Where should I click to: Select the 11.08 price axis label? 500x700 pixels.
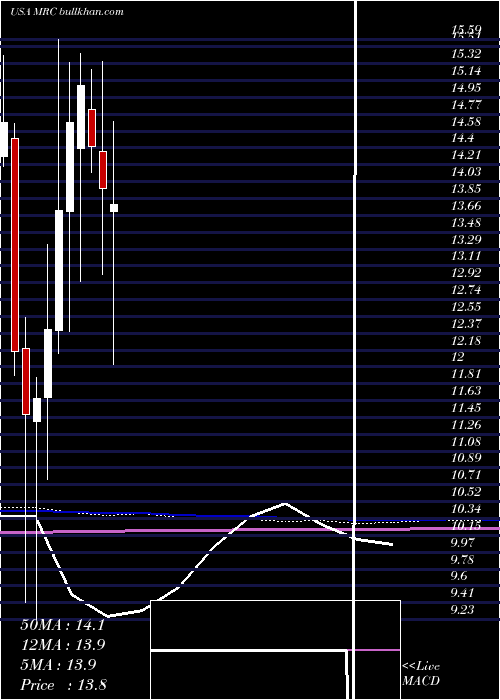(466, 442)
